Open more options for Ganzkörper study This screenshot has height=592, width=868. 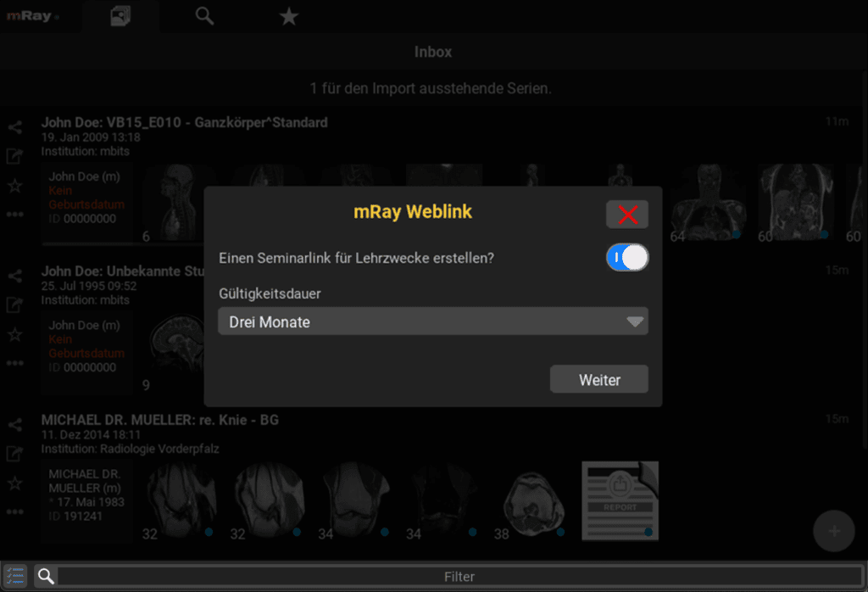[x=14, y=215]
